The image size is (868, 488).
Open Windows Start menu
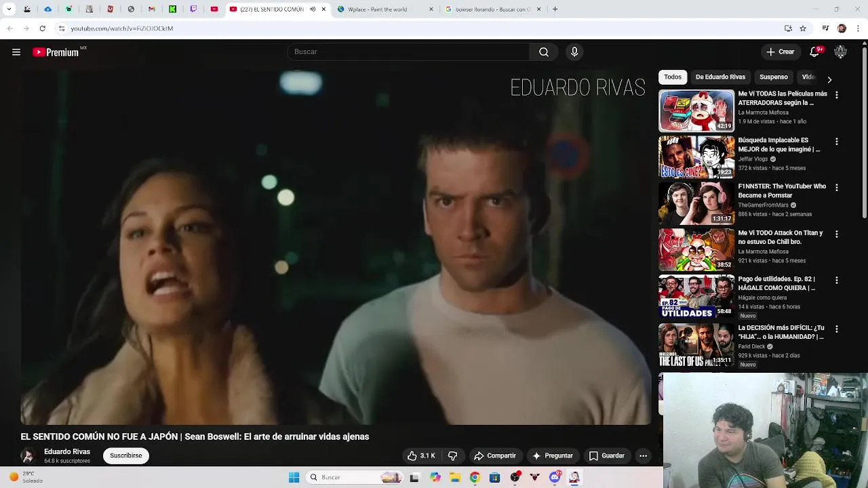tap(294, 478)
